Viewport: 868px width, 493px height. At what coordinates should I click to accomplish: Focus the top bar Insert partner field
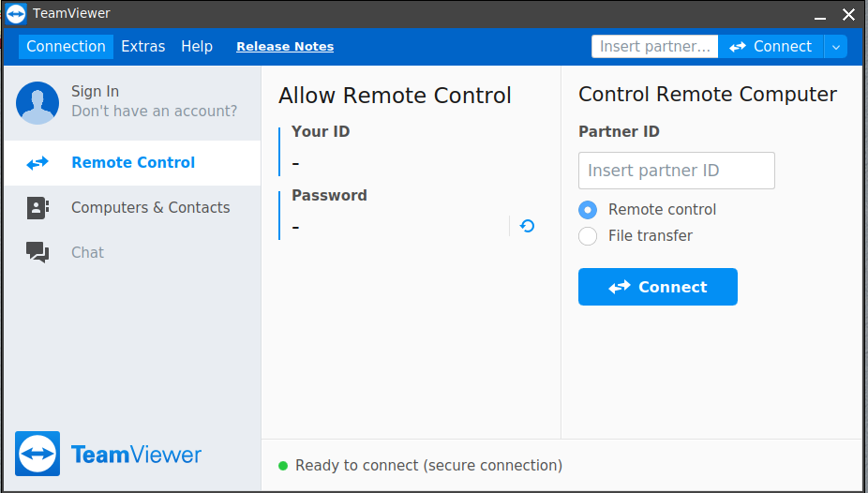point(655,47)
